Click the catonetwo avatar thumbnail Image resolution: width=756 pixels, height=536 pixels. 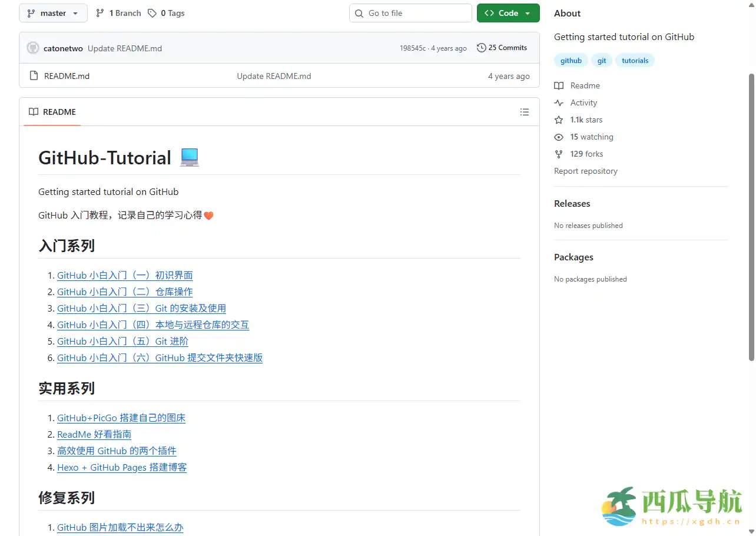pyautogui.click(x=32, y=48)
